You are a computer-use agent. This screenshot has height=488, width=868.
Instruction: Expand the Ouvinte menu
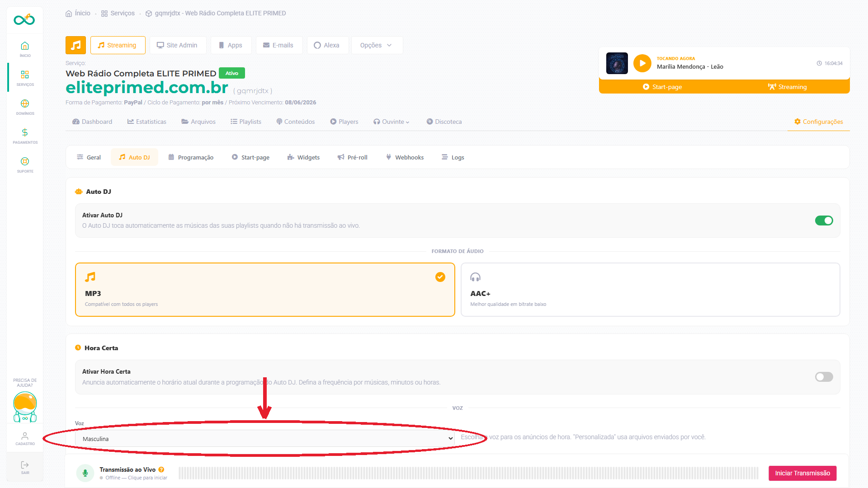392,122
